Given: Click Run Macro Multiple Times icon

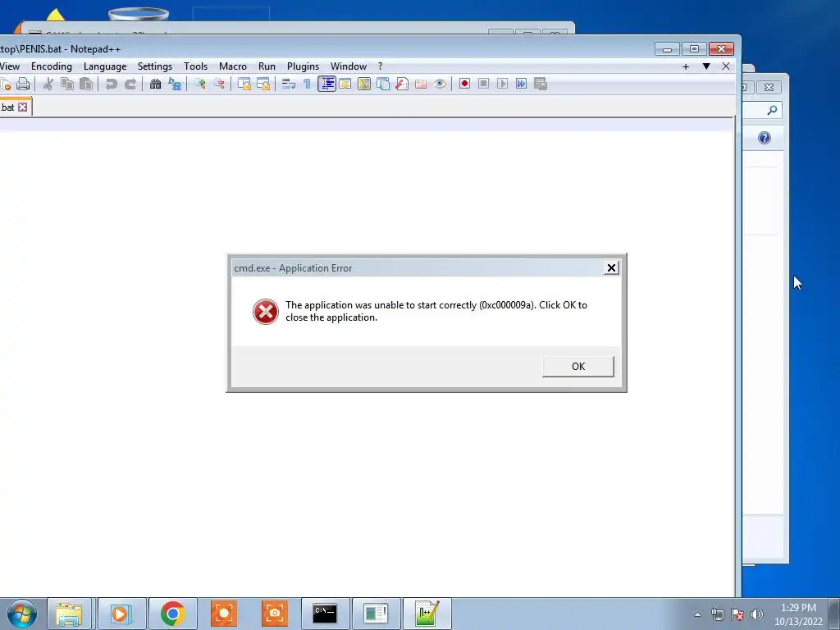Looking at the screenshot, I should 521,84.
